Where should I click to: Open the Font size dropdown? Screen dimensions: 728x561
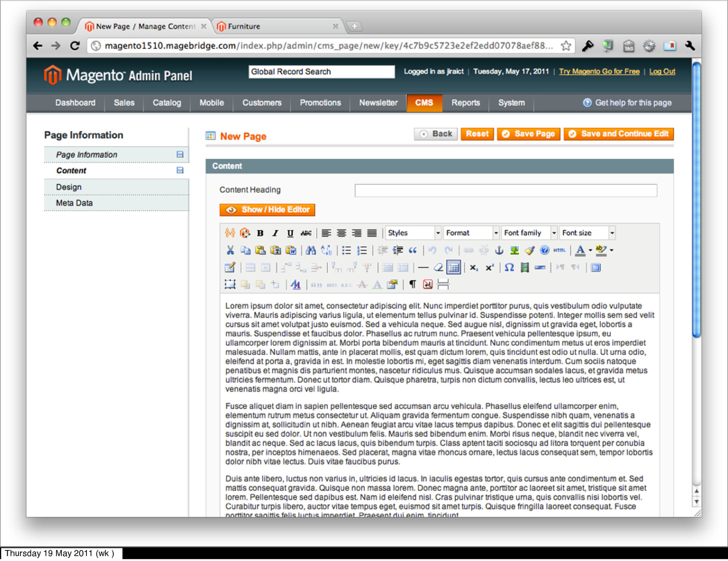(x=587, y=233)
